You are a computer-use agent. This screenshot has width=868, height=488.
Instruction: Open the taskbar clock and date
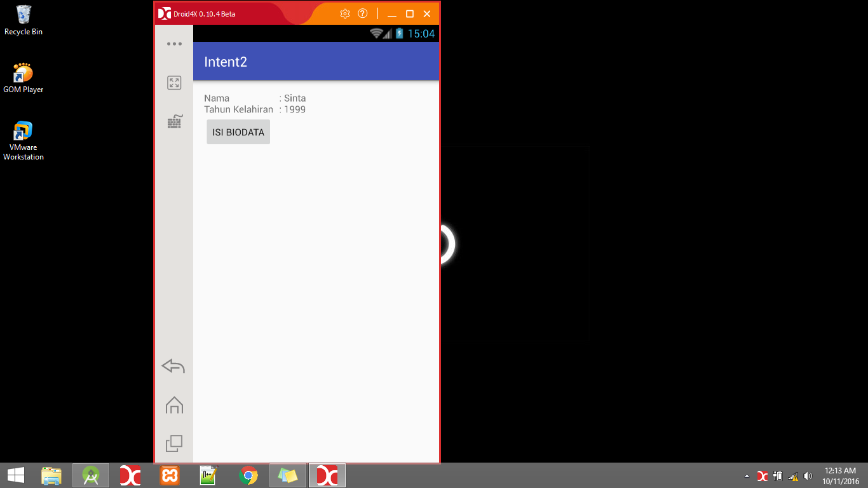coord(841,476)
